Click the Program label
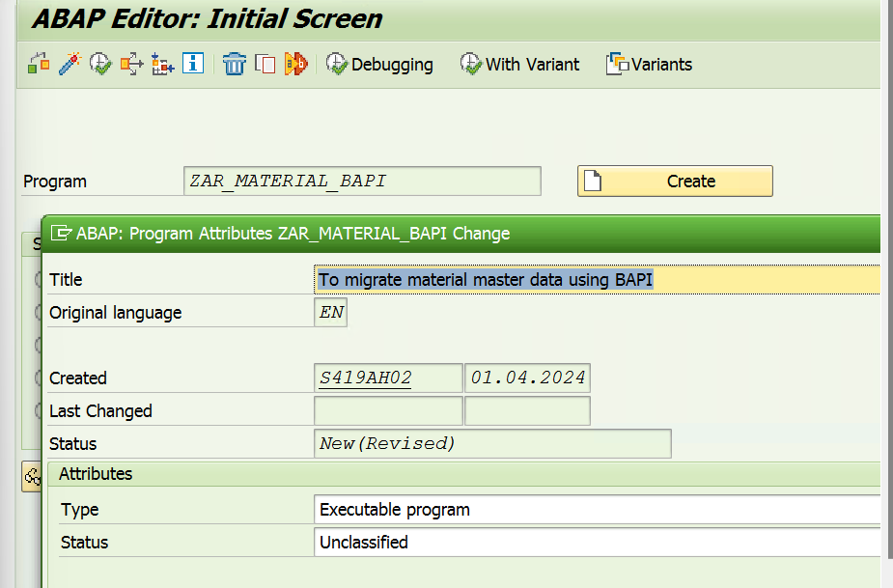The width and height of the screenshot is (893, 588). coord(55,182)
